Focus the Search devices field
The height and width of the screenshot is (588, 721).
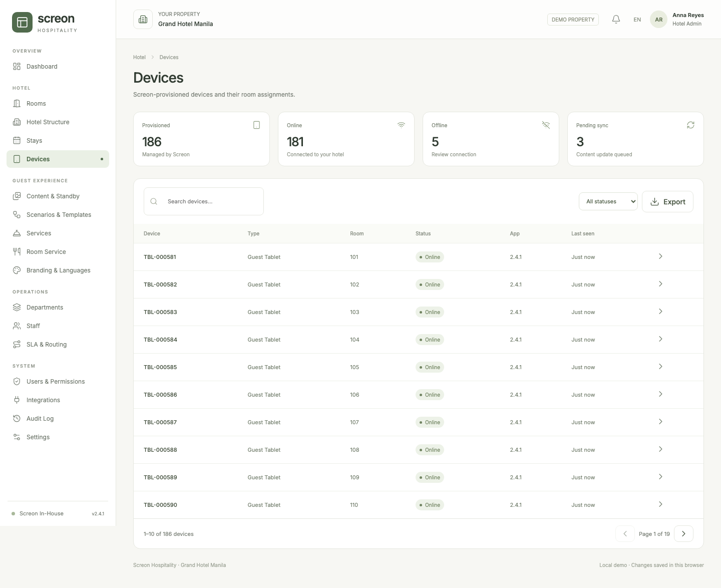[204, 201]
